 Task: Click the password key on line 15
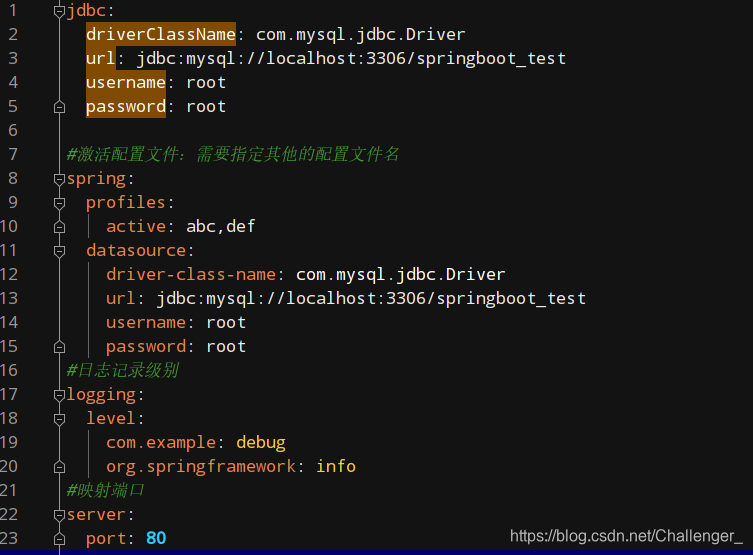tap(146, 347)
